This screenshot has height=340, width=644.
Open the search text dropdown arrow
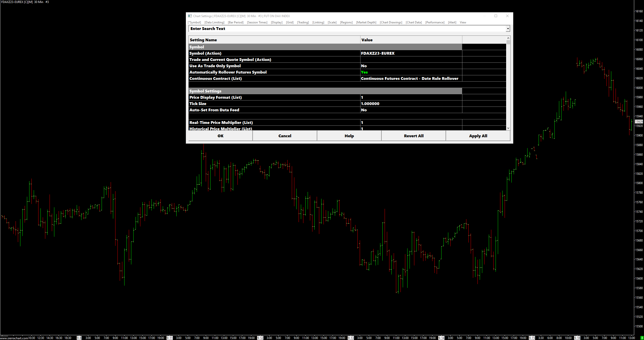pyautogui.click(x=508, y=29)
